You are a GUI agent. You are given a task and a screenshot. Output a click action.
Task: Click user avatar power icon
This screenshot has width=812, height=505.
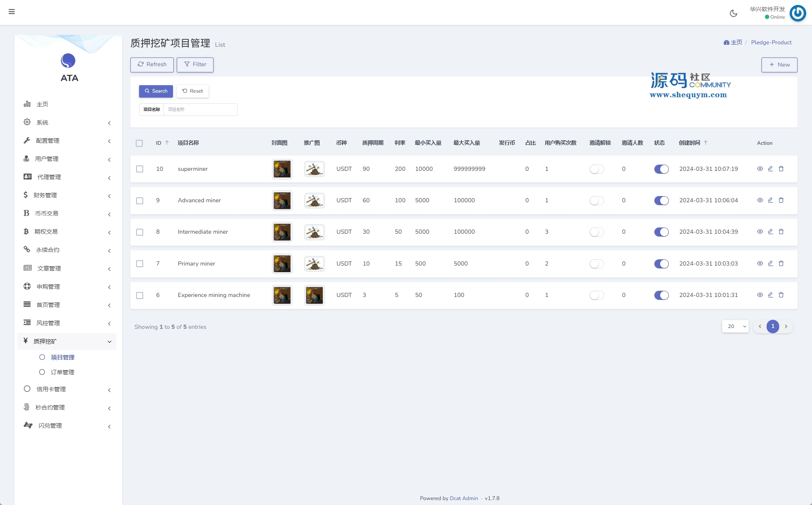click(798, 13)
